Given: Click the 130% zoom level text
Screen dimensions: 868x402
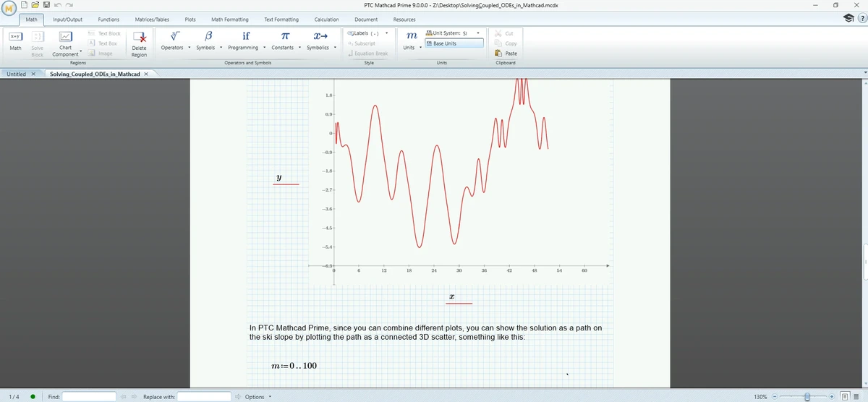Looking at the screenshot, I should [760, 397].
